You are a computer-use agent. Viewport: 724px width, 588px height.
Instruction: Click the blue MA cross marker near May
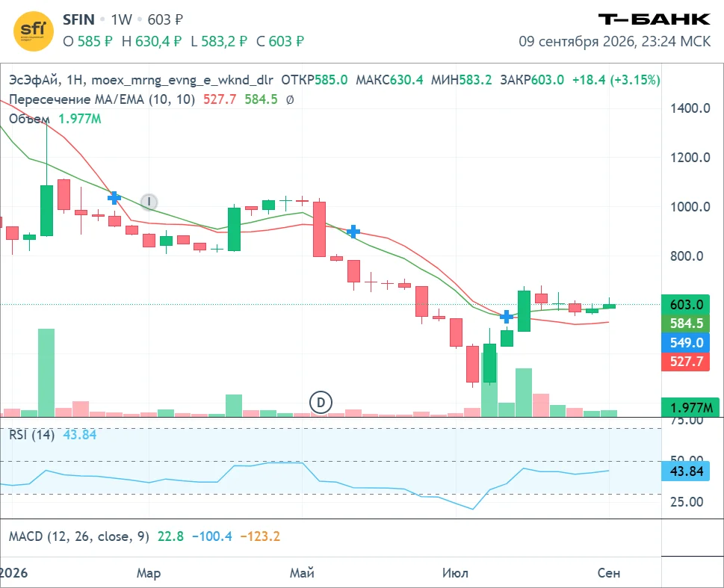coord(353,232)
